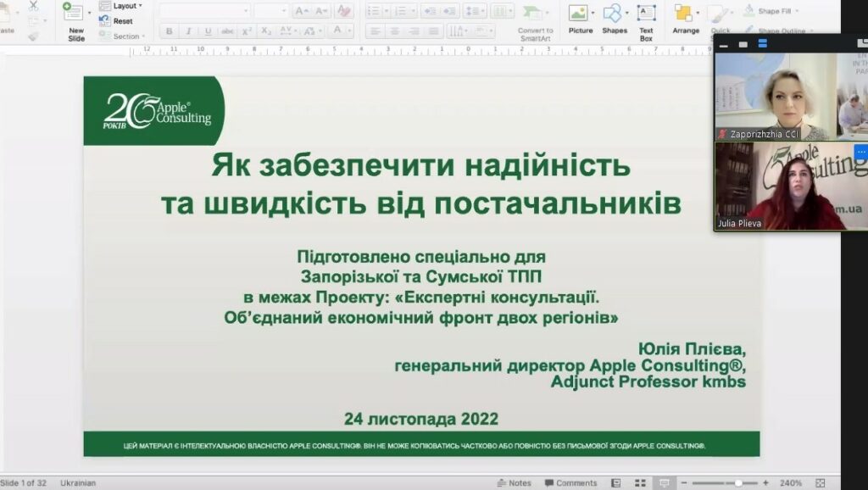
Task: Switch video panel to the blue gallery layout
Action: [x=762, y=44]
